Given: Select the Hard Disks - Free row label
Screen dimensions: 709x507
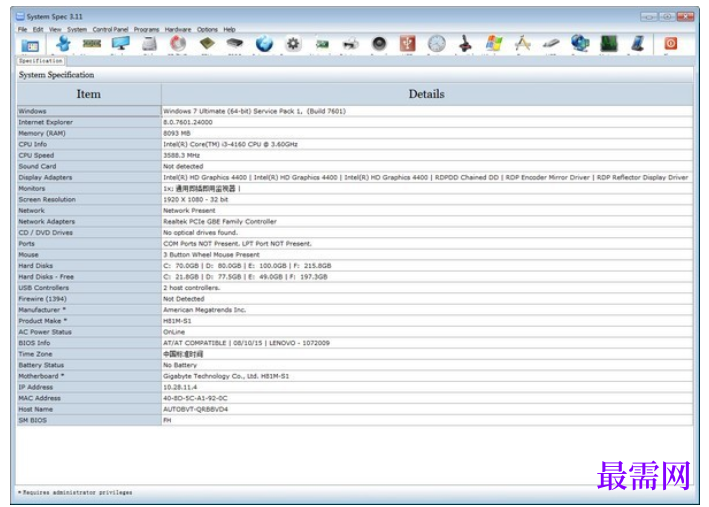Looking at the screenshot, I should pyautogui.click(x=46, y=277).
